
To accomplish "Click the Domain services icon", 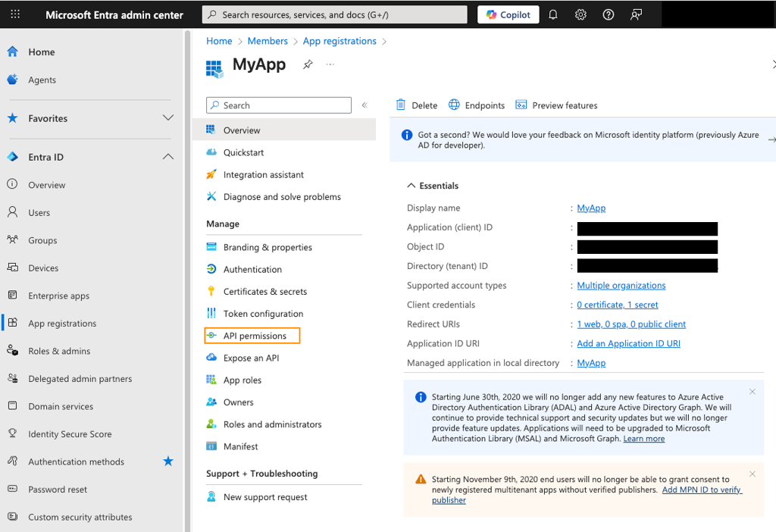I will point(13,405).
